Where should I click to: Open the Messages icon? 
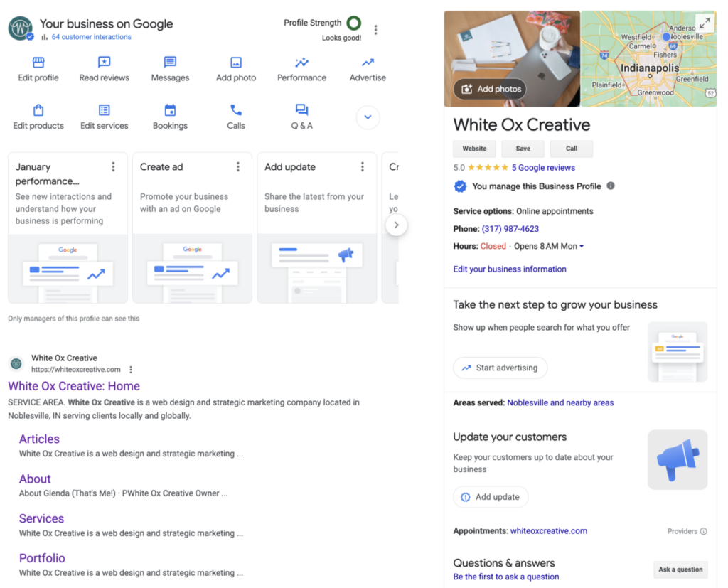[x=170, y=63]
